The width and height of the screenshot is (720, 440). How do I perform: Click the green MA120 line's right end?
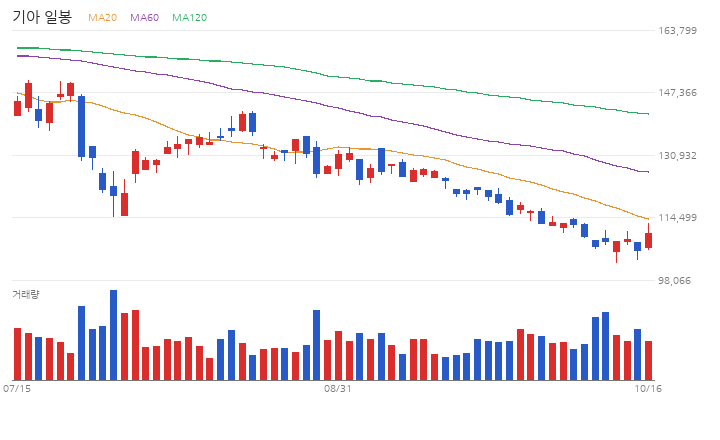648,114
